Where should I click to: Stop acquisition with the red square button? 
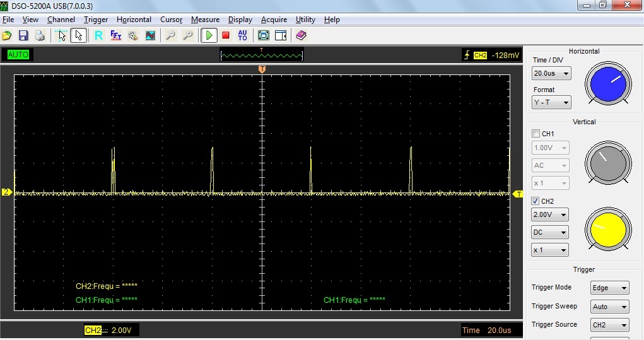[x=225, y=36]
